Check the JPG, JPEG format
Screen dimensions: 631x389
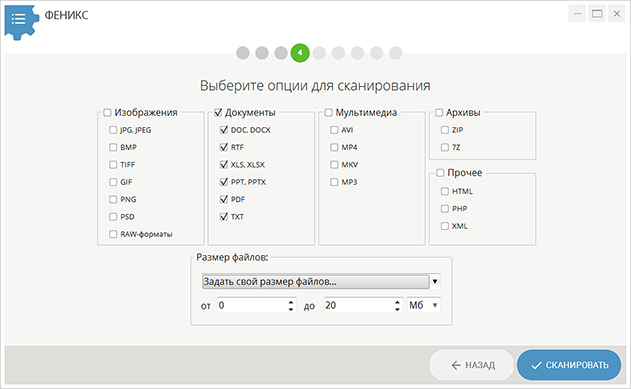113,130
